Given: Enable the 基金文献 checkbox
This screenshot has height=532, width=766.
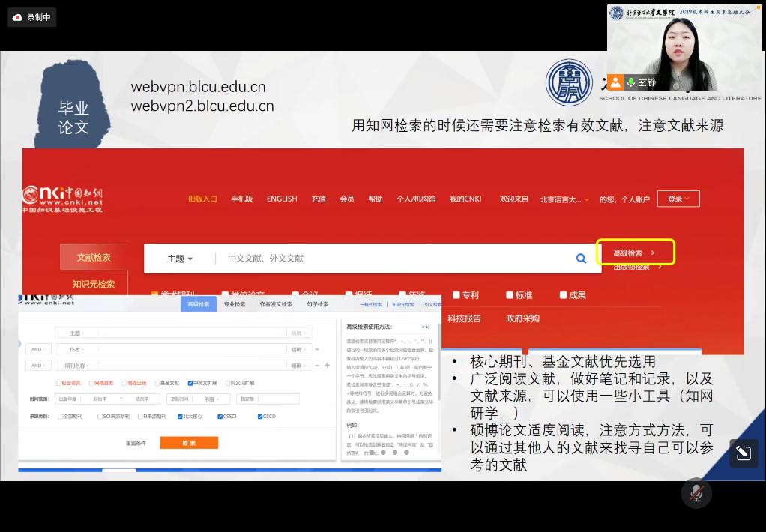Looking at the screenshot, I should tap(157, 384).
